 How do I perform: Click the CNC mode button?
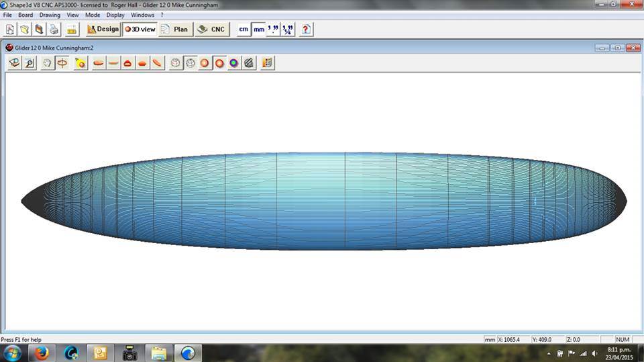(x=213, y=30)
